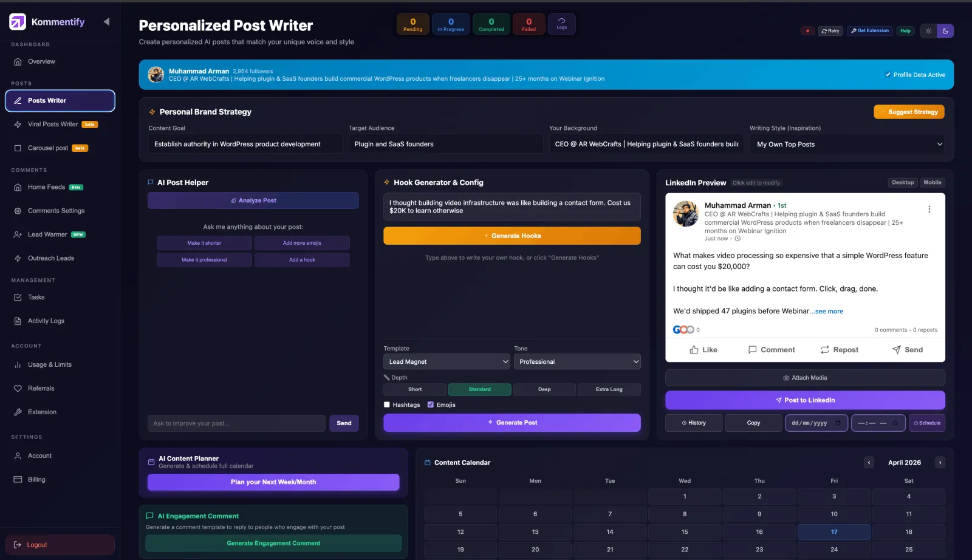The height and width of the screenshot is (560, 972).
Task: Click the Make it shorter suggestion
Action: click(x=204, y=243)
